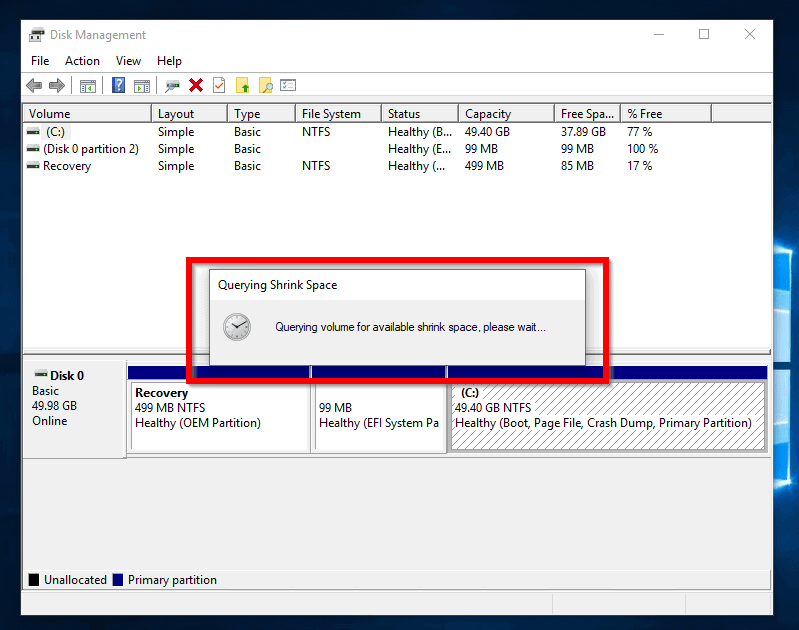This screenshot has width=799, height=630.
Task: Click the red X Delete toolbar icon
Action: (196, 86)
